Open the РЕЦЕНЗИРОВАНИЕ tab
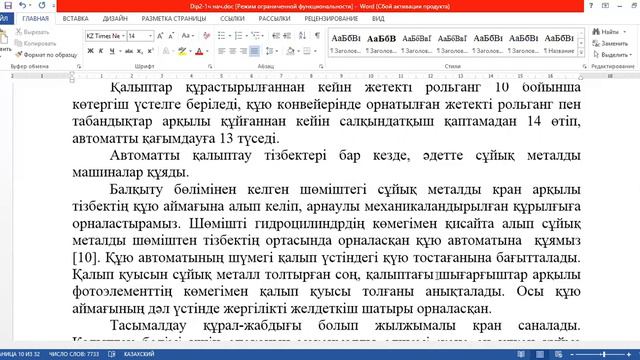Image resolution: width=640 pixels, height=360 pixels. click(x=331, y=19)
